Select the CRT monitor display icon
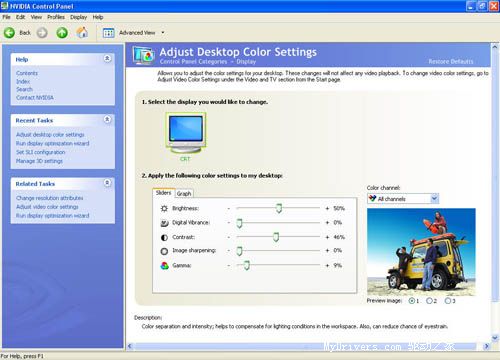Image resolution: width=500 pixels, height=360 pixels. pos(186,133)
